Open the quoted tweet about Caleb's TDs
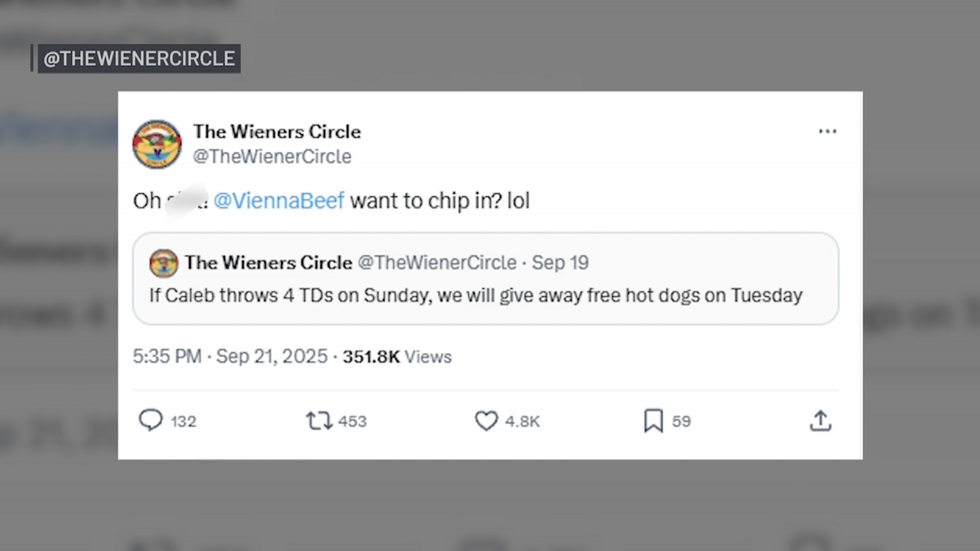This screenshot has width=980, height=551. pos(475,295)
